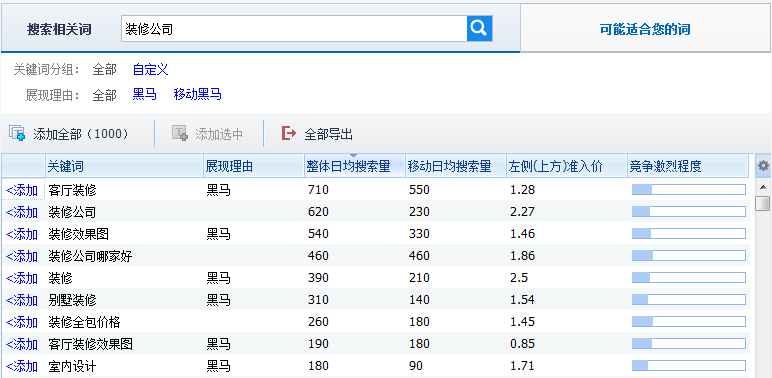Click the 装修公司 search input field

294,29
